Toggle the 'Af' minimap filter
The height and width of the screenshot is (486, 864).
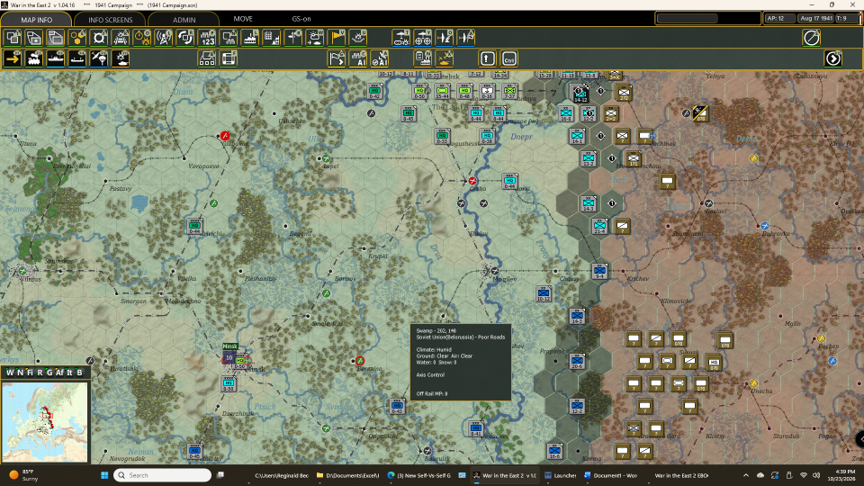60,372
